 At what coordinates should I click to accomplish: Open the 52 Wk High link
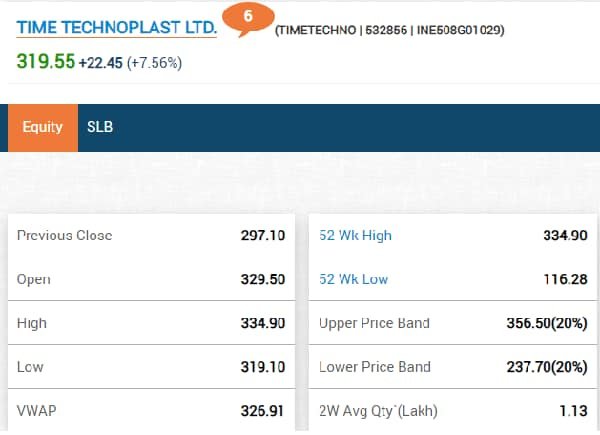tap(355, 236)
